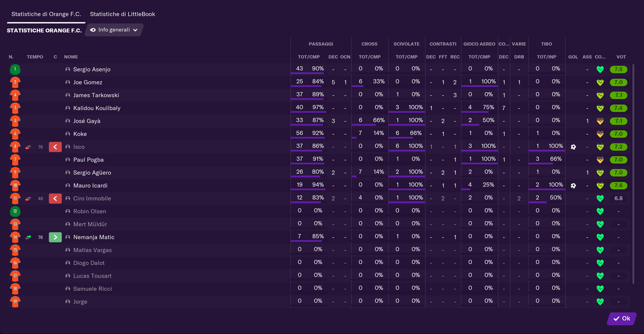
Task: Click Paul Pogba's 66% shots on target value
Action: pyautogui.click(x=555, y=159)
